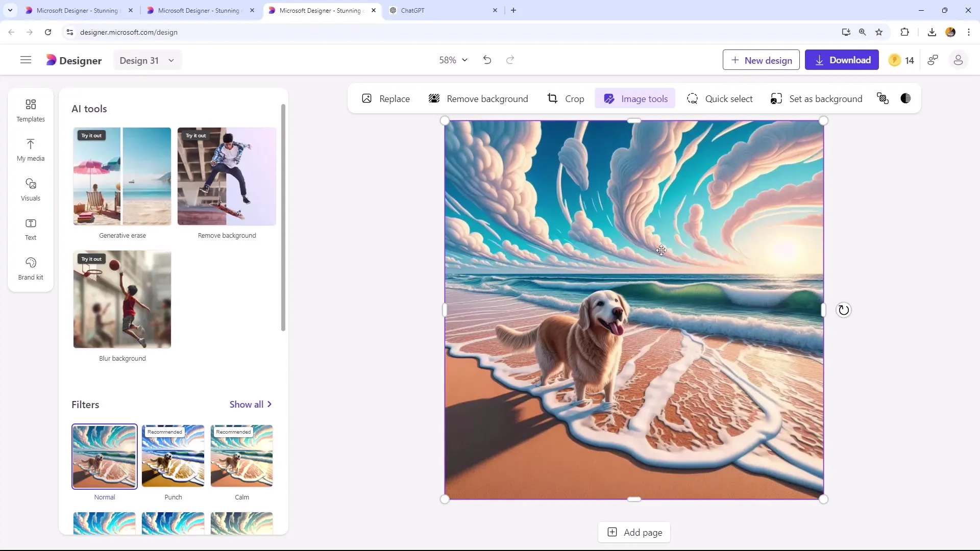The height and width of the screenshot is (551, 980).
Task: Toggle the contrast adjustment icon in toolbar
Action: tap(908, 99)
